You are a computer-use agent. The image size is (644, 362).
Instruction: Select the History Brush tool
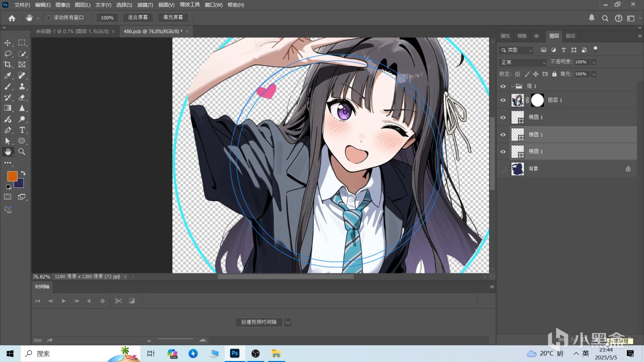[8, 97]
